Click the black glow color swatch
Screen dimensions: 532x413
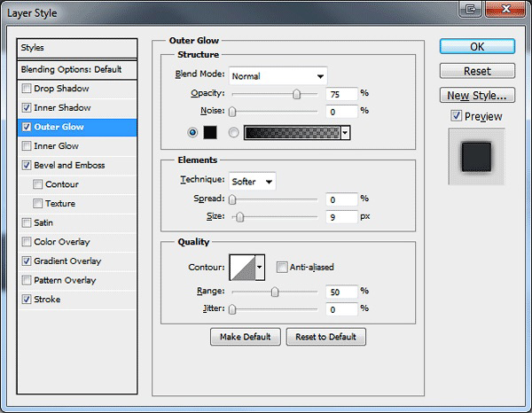(x=210, y=132)
